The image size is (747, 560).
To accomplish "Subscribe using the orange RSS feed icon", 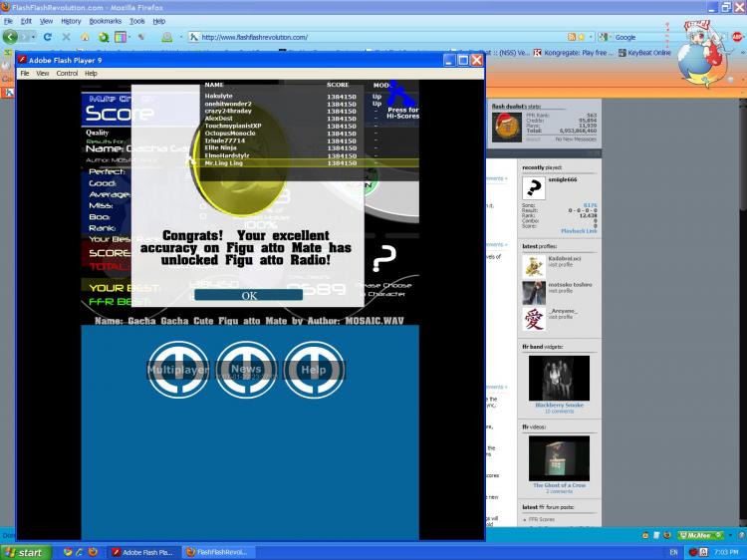I will (572, 37).
